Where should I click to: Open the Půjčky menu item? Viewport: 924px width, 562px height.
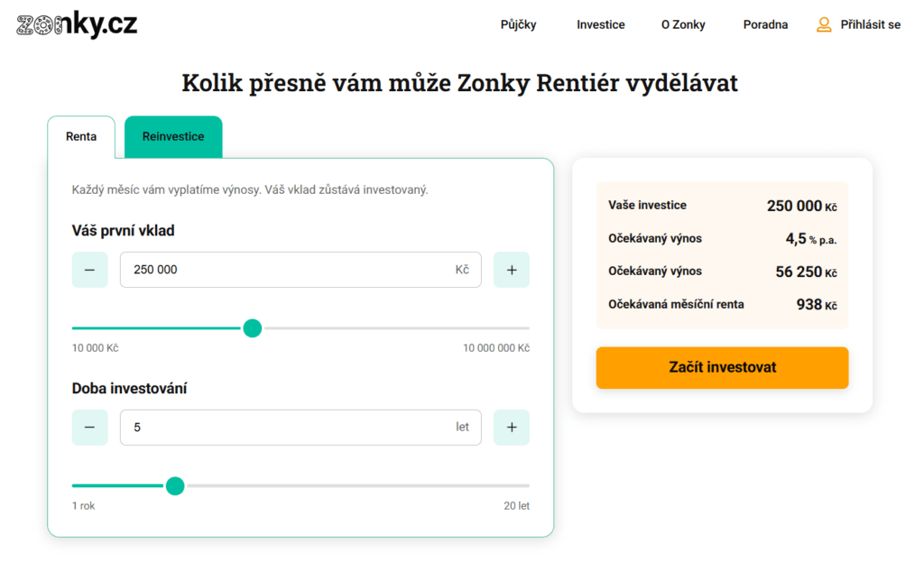(x=519, y=24)
